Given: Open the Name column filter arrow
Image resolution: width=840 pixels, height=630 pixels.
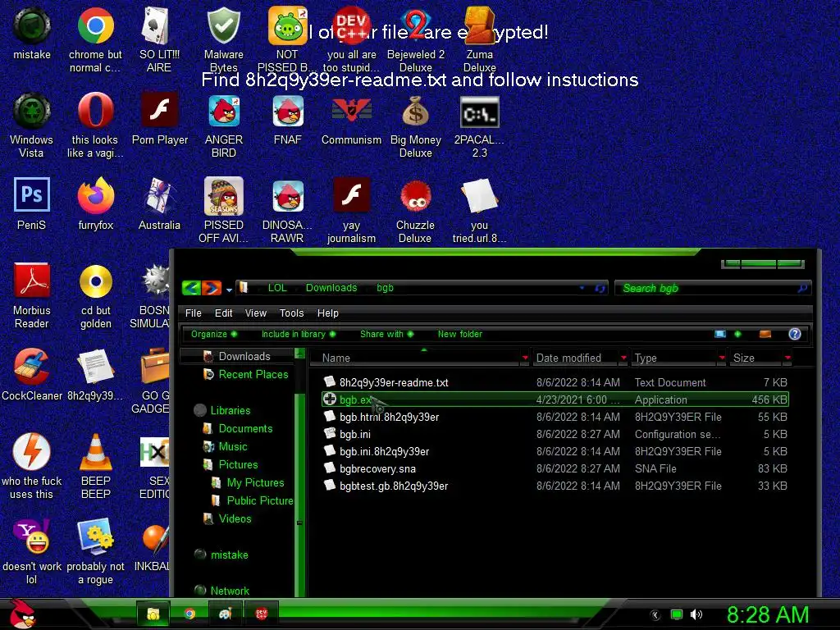Looking at the screenshot, I should pyautogui.click(x=525, y=358).
